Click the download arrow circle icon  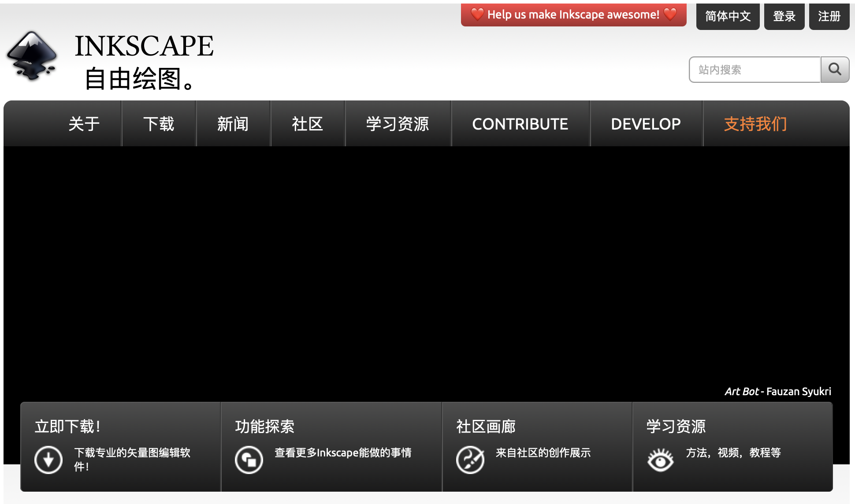click(x=48, y=460)
